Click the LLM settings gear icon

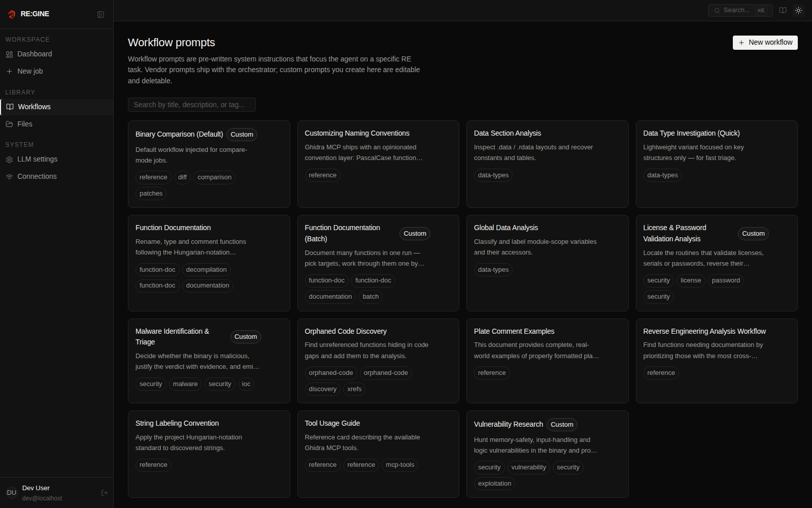point(9,160)
